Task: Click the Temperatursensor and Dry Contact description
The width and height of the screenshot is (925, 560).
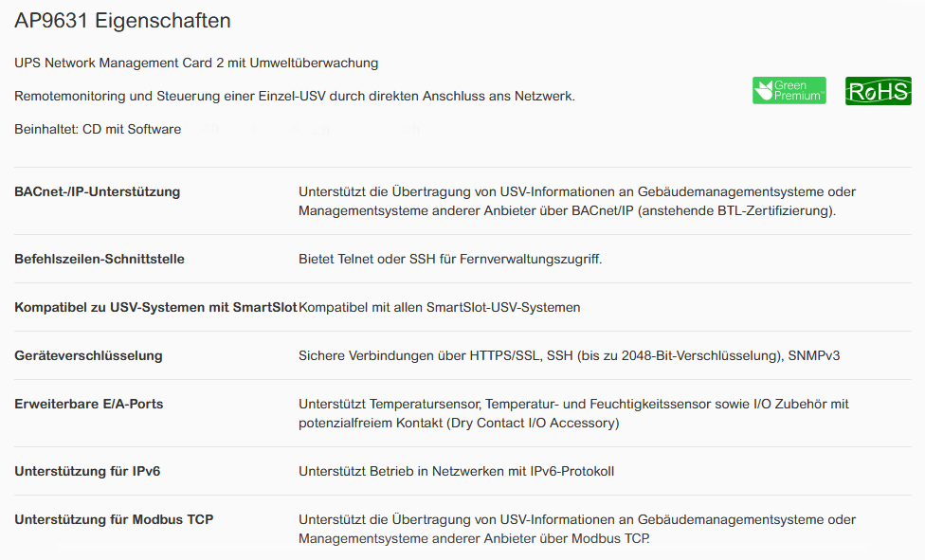Action: click(573, 413)
